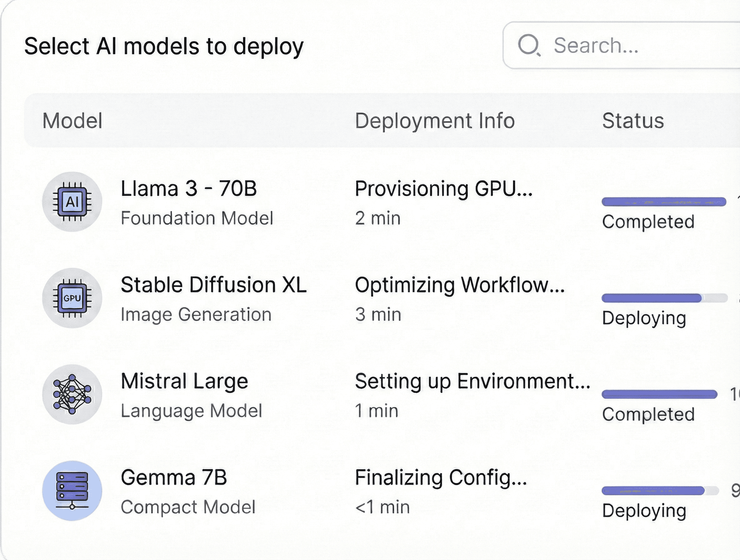Select the GPU icon beside Stable Diffusion XL
The height and width of the screenshot is (560, 740).
coord(72,299)
